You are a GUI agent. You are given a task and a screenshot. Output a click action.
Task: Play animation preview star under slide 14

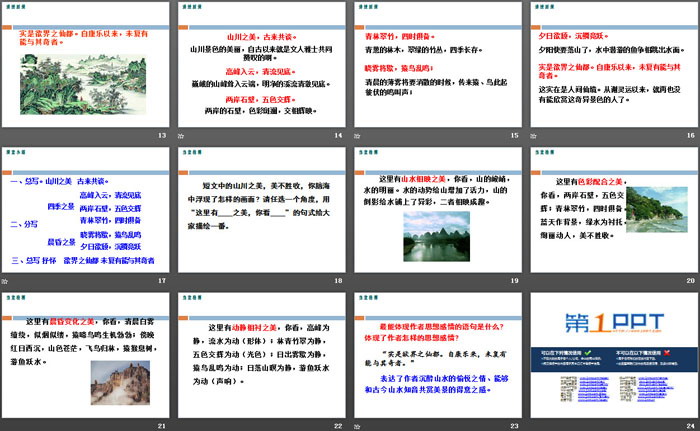[x=181, y=136]
